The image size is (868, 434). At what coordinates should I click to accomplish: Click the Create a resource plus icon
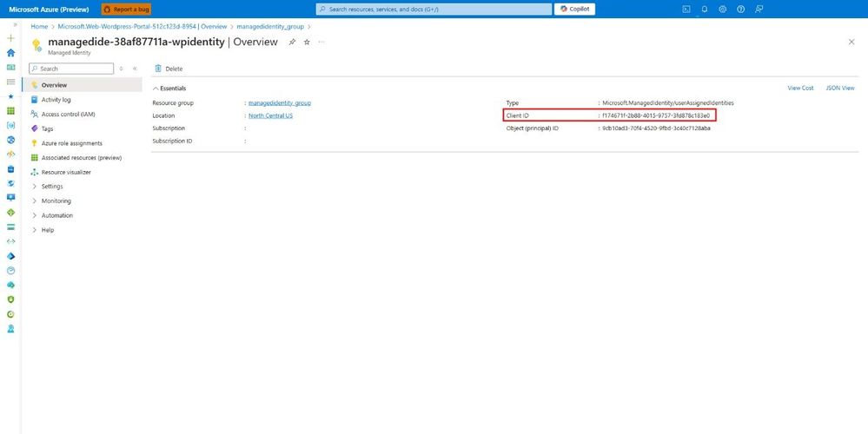10,38
